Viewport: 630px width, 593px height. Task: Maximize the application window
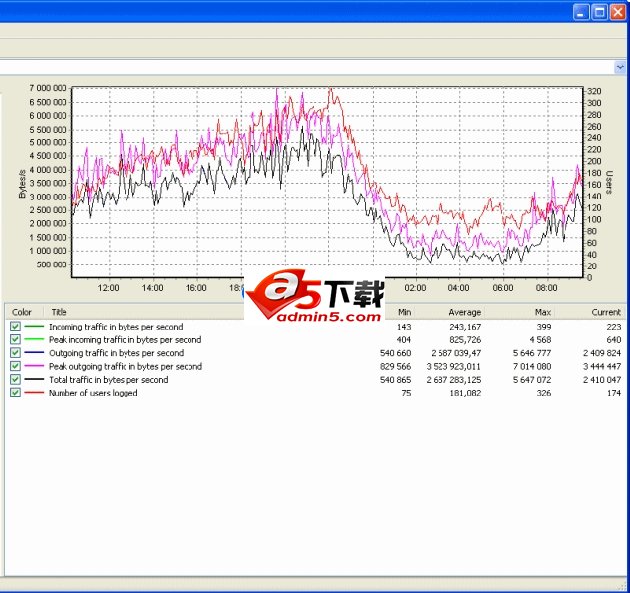(x=600, y=12)
